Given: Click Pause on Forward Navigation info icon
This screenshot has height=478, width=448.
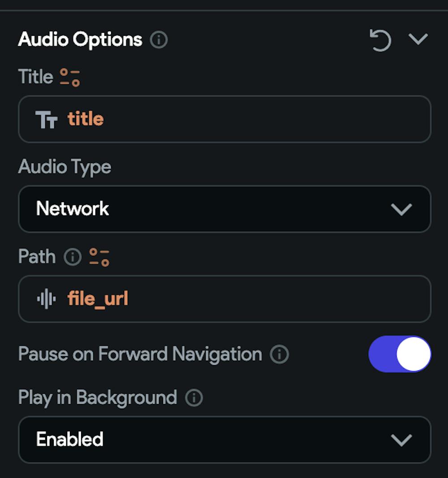Looking at the screenshot, I should (x=279, y=354).
